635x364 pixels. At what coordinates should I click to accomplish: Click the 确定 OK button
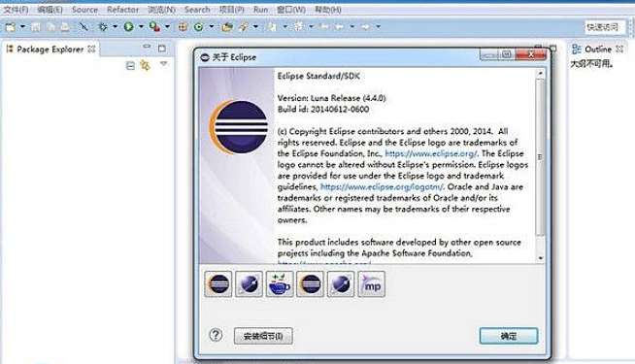(509, 336)
